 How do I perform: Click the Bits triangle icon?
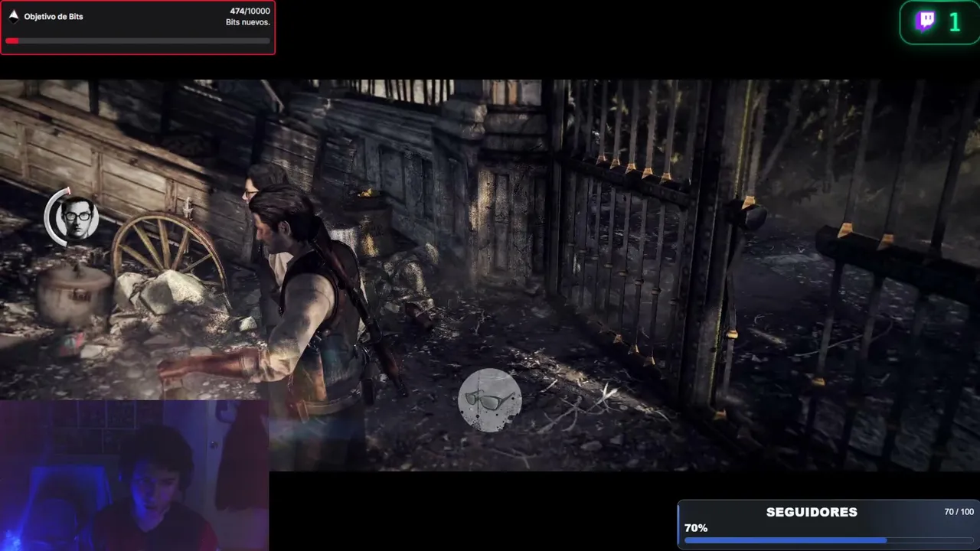tap(13, 15)
